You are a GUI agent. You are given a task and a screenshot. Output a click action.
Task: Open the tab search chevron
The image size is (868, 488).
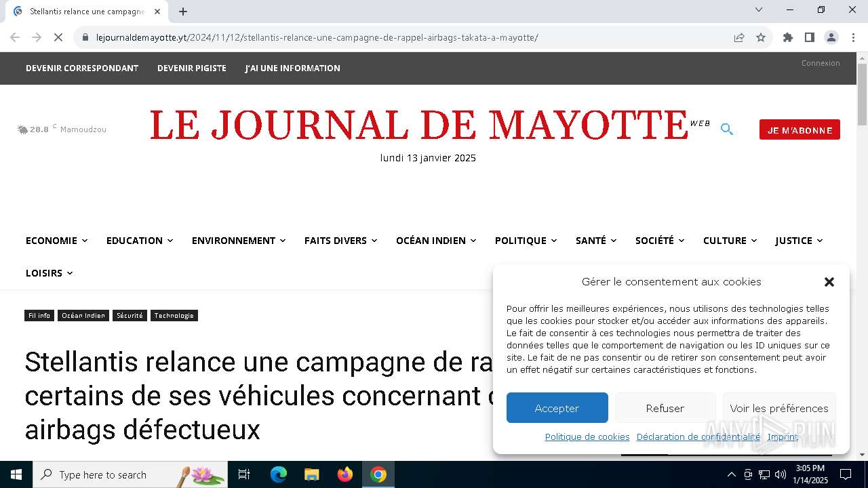click(759, 9)
